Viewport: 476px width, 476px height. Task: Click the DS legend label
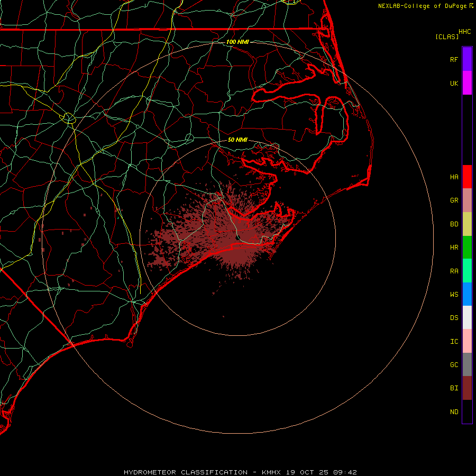click(x=454, y=318)
